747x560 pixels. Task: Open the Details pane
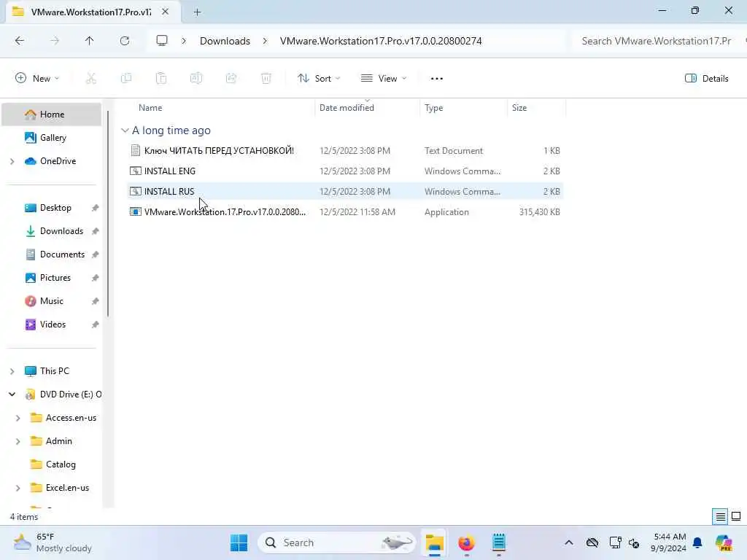pyautogui.click(x=706, y=79)
